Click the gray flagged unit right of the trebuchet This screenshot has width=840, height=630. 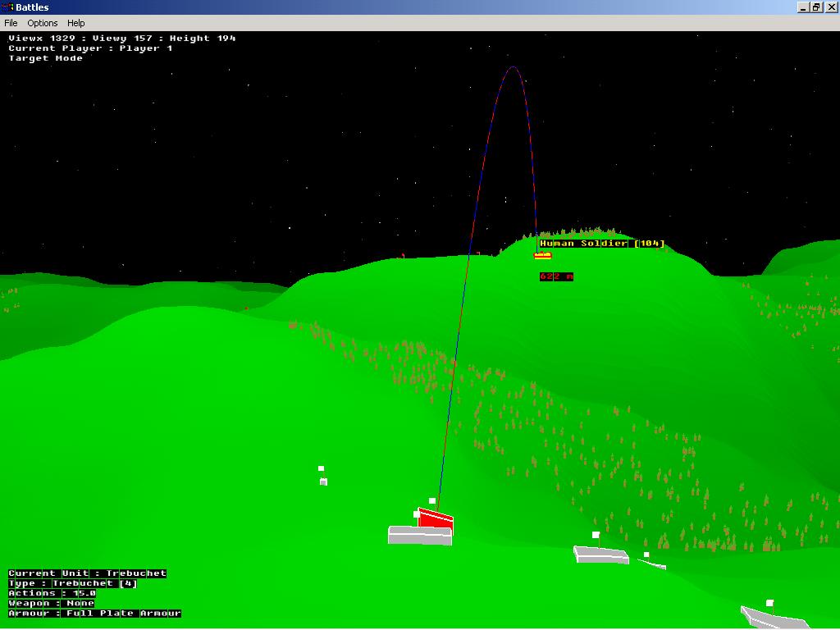[601, 555]
